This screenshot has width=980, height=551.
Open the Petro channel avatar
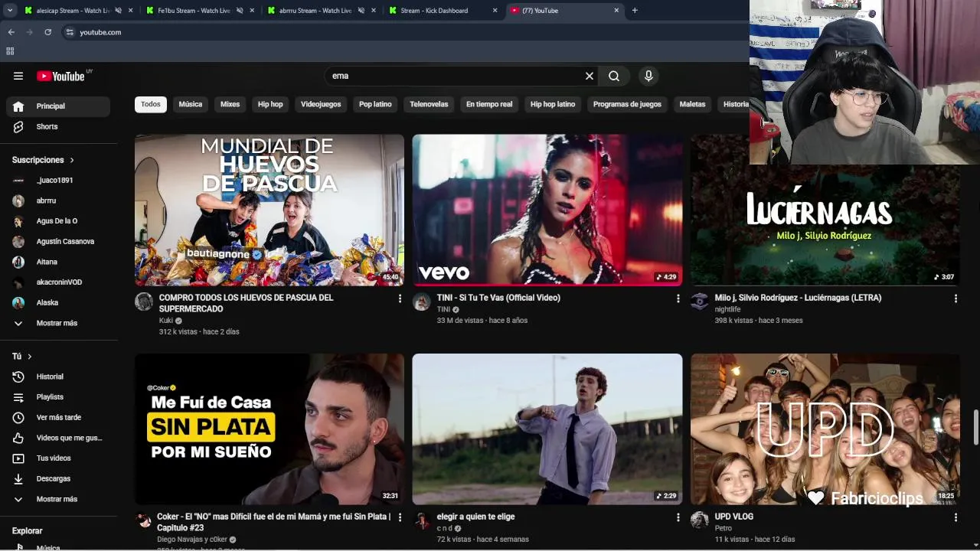[700, 520]
